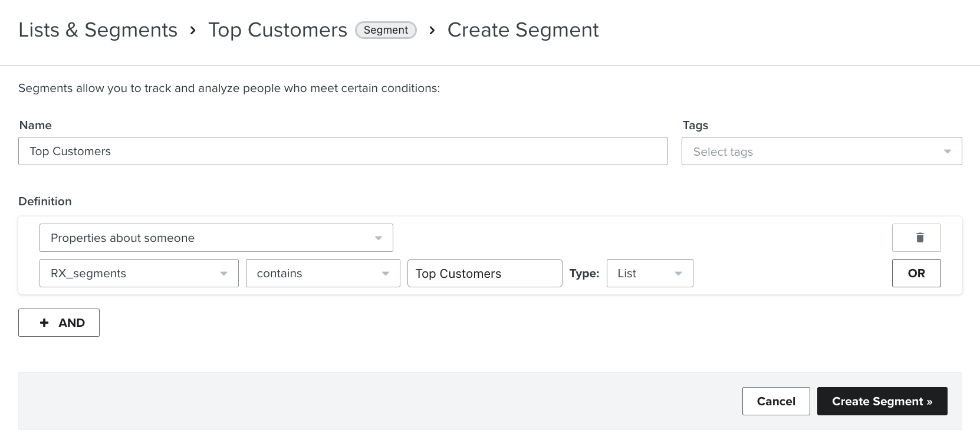Open the RX_segments property dropdown
Screen dimensions: 980x446
pos(139,273)
